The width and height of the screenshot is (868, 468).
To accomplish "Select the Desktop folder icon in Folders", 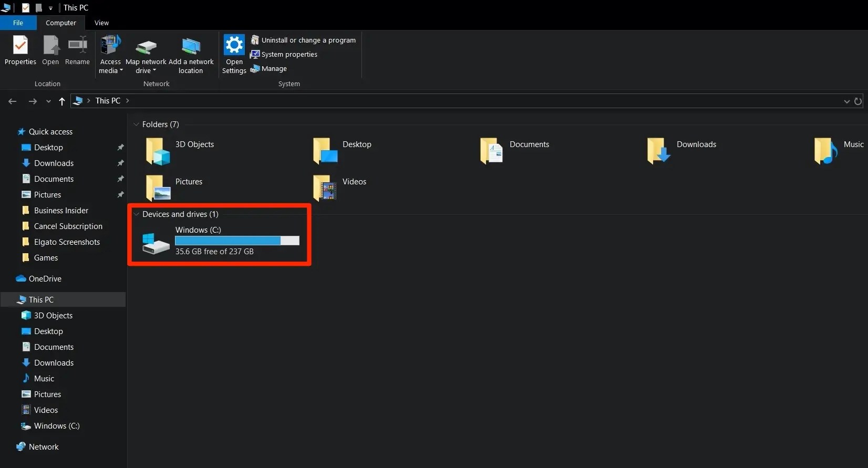I will coord(325,151).
